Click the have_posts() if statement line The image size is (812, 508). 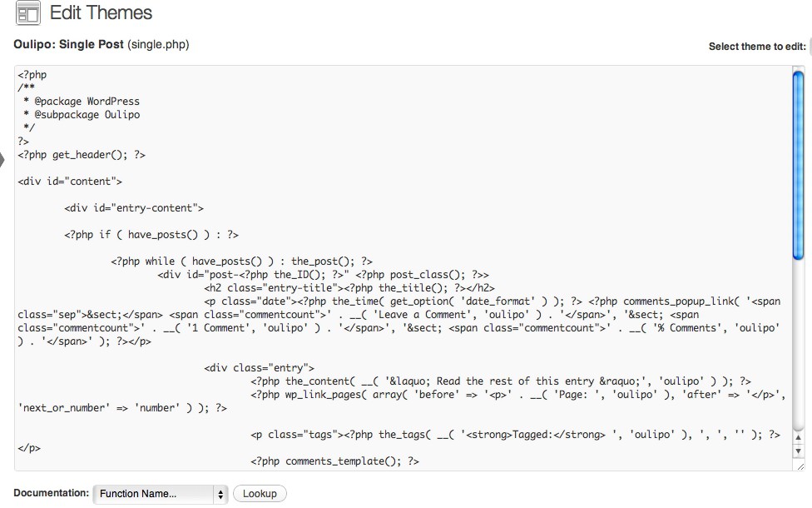(x=151, y=234)
